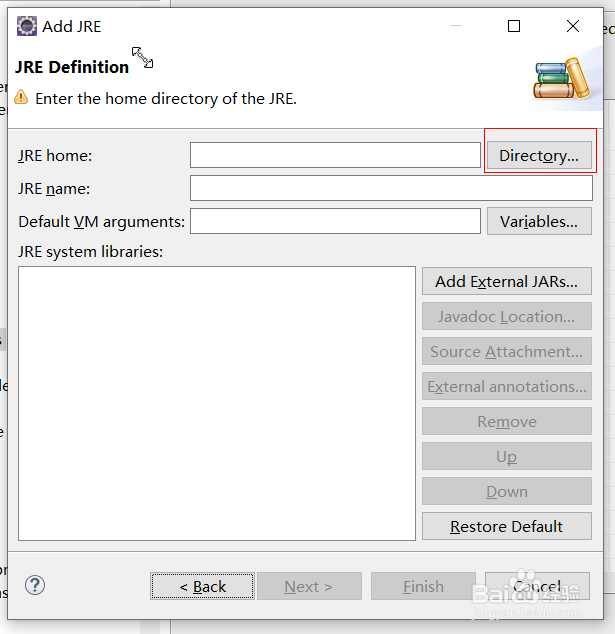Click inside JRE system libraries list

216,402
